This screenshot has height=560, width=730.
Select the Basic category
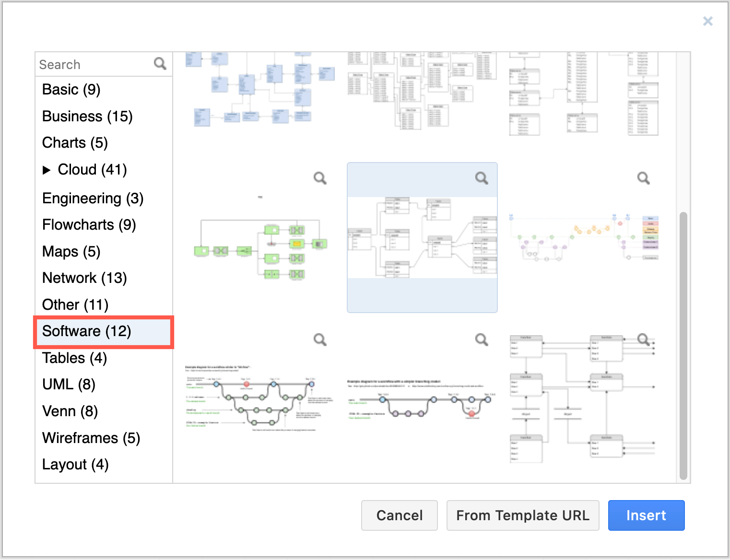point(71,89)
